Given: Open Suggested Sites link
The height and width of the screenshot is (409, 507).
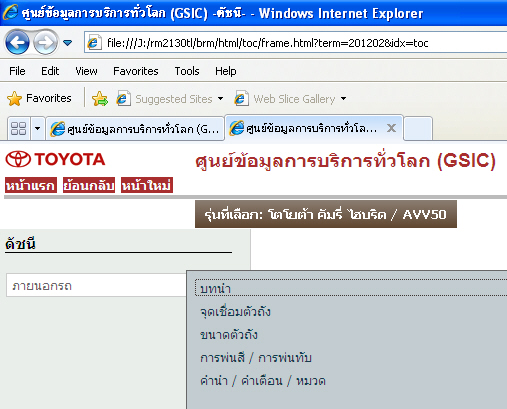Looking at the screenshot, I should pos(173,99).
